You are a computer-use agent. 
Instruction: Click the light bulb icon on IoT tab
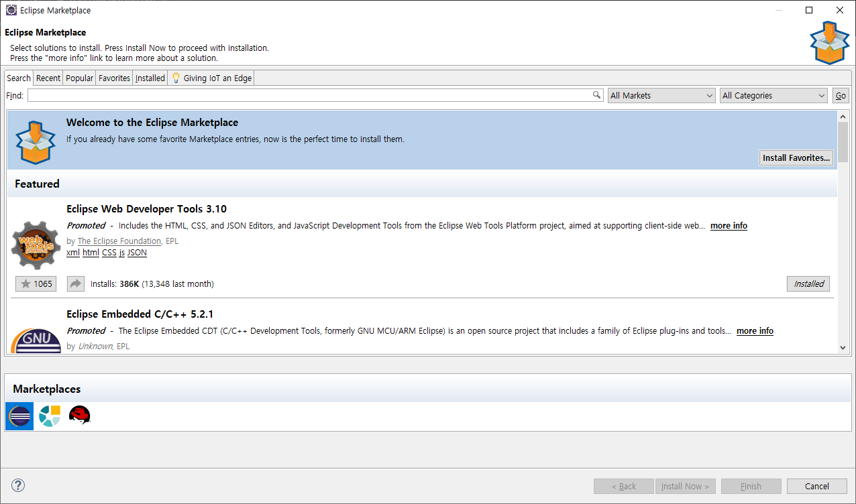[176, 78]
